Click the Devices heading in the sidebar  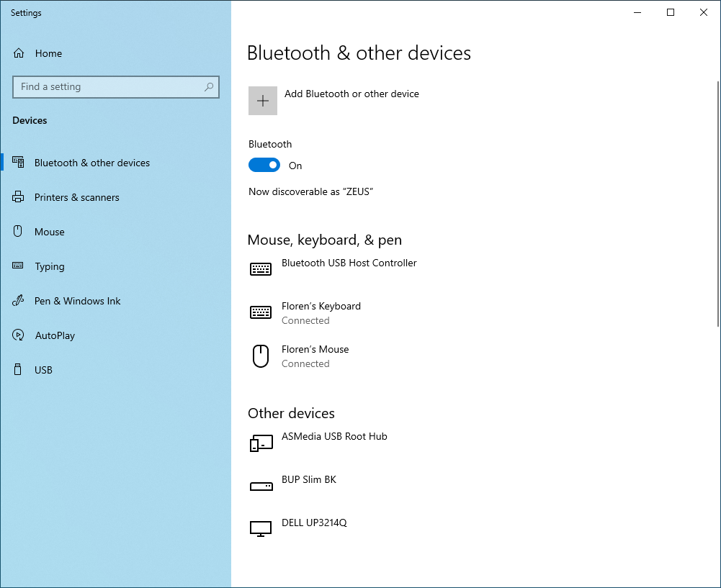pyautogui.click(x=30, y=120)
